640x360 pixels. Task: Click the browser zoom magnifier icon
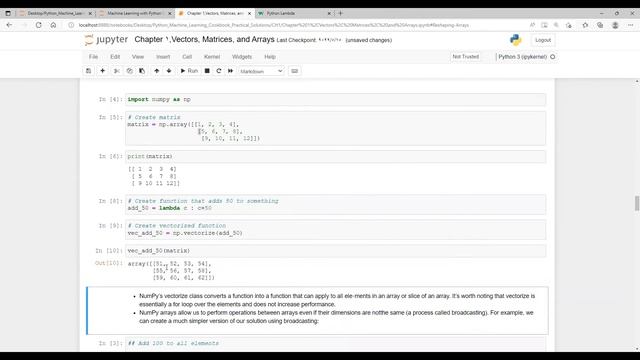pos(556,25)
